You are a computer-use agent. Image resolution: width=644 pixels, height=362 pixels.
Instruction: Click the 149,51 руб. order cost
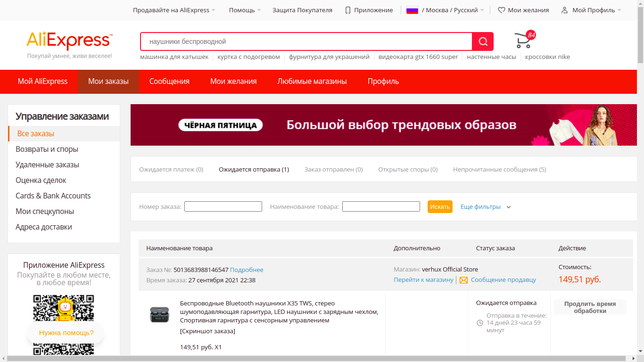pyautogui.click(x=579, y=279)
